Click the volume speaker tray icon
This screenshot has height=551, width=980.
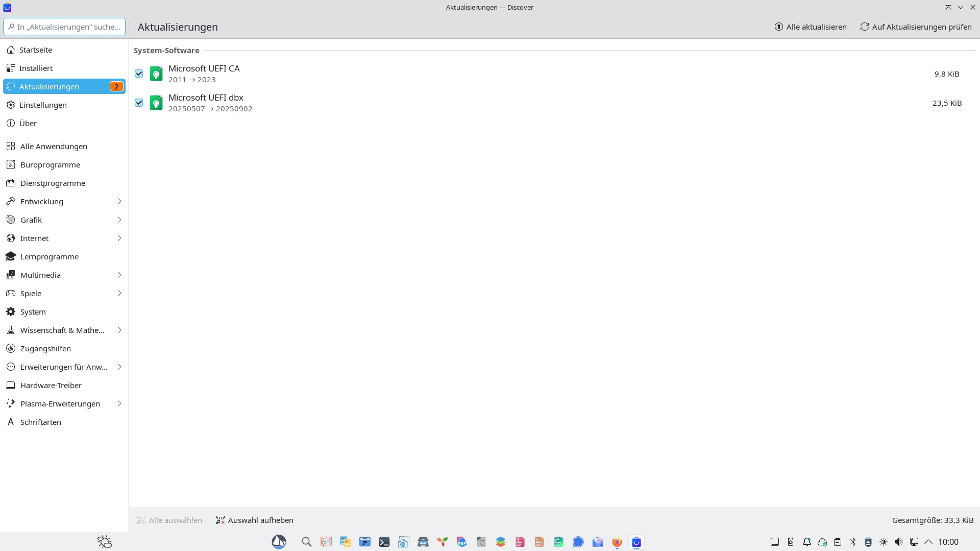(x=899, y=542)
